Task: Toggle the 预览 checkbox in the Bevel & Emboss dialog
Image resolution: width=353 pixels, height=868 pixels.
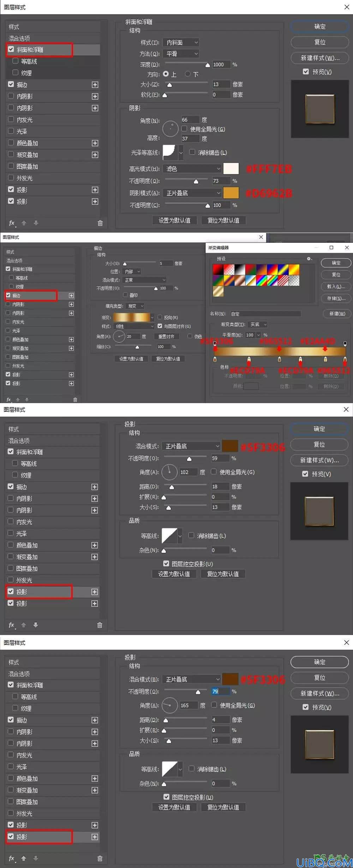Action: [x=306, y=72]
